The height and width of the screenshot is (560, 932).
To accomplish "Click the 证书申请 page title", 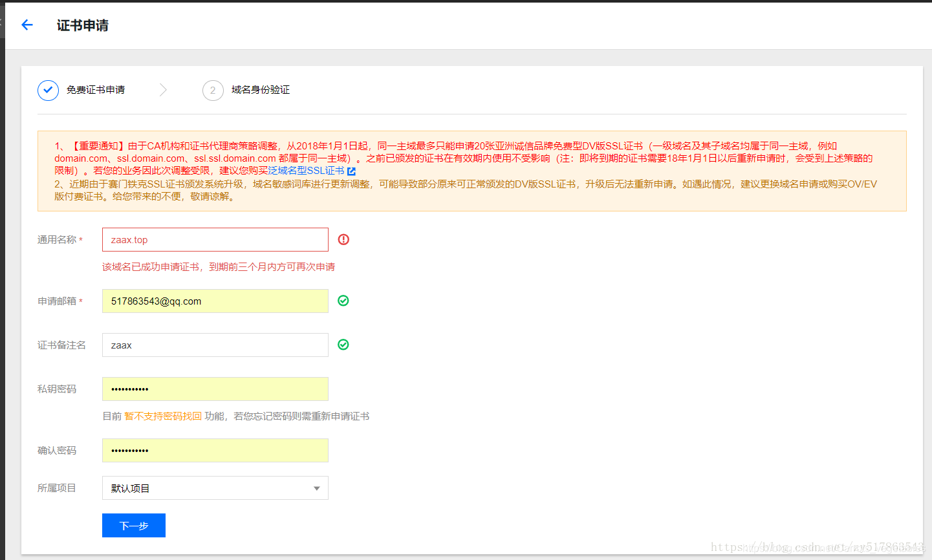I will [x=83, y=25].
